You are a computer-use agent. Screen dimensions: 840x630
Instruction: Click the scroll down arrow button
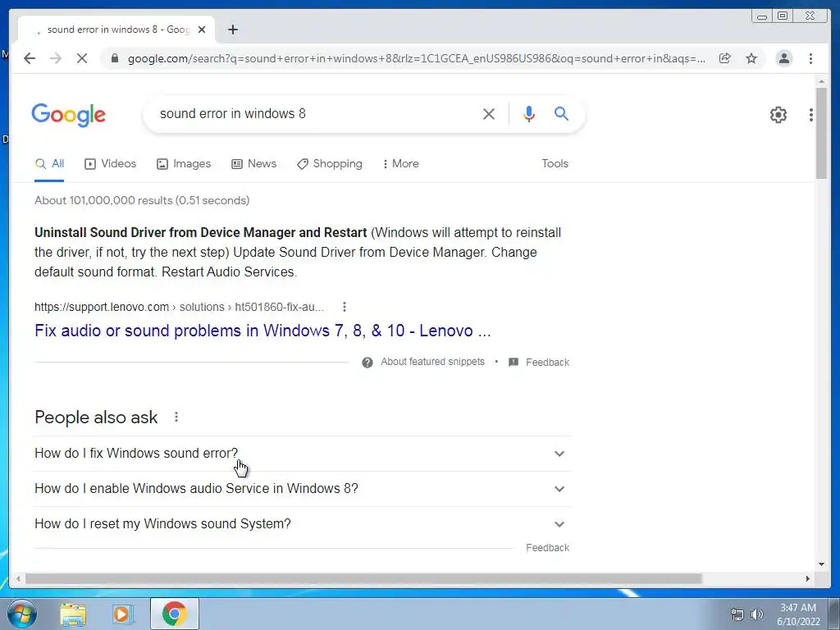821,564
